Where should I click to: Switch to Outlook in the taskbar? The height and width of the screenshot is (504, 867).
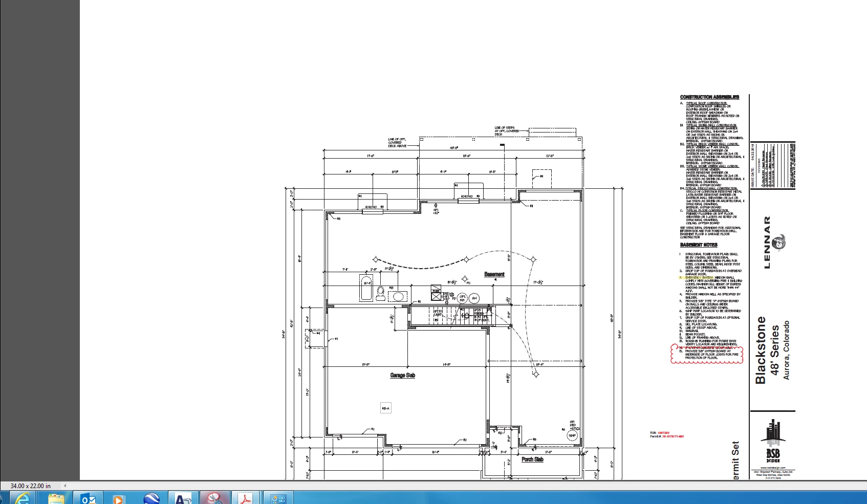(88, 498)
